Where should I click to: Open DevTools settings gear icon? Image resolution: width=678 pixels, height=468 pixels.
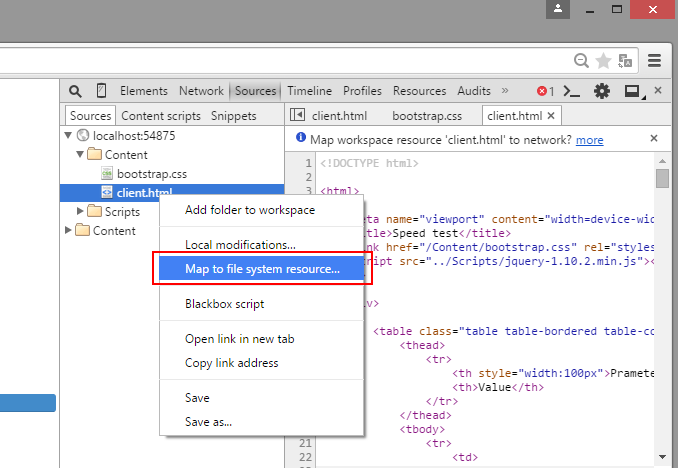(x=601, y=91)
